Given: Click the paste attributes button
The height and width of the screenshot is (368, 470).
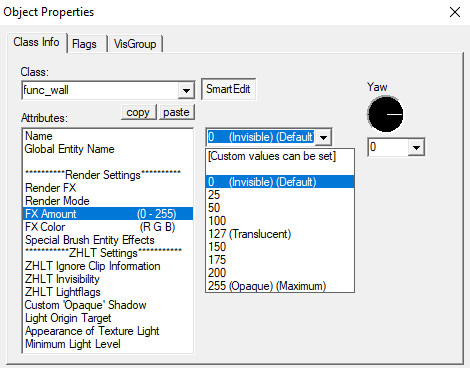Looking at the screenshot, I should [x=176, y=112].
